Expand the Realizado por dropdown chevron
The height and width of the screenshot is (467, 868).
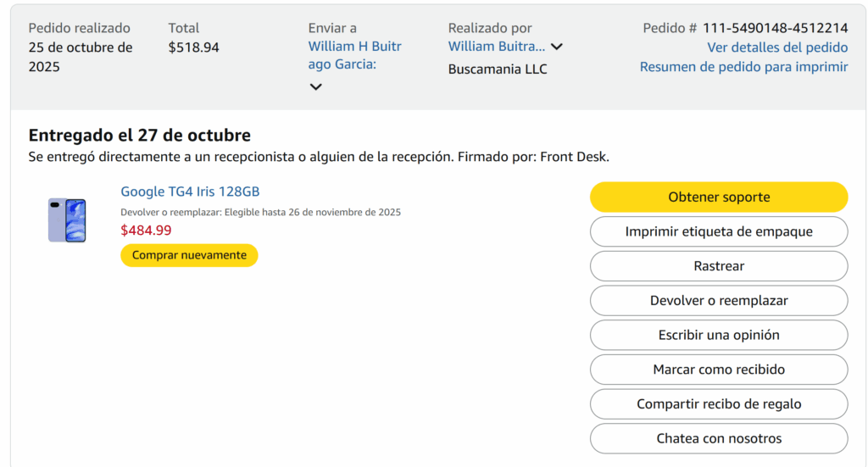click(x=557, y=47)
